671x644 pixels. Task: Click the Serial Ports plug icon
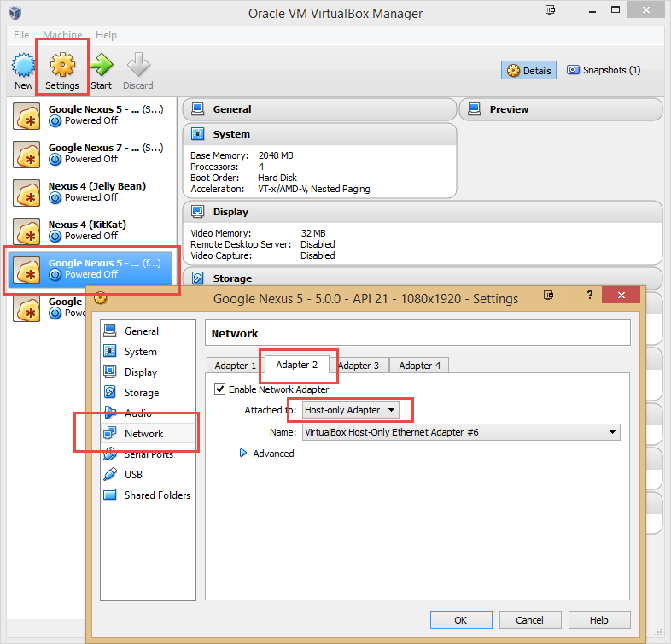[110, 454]
